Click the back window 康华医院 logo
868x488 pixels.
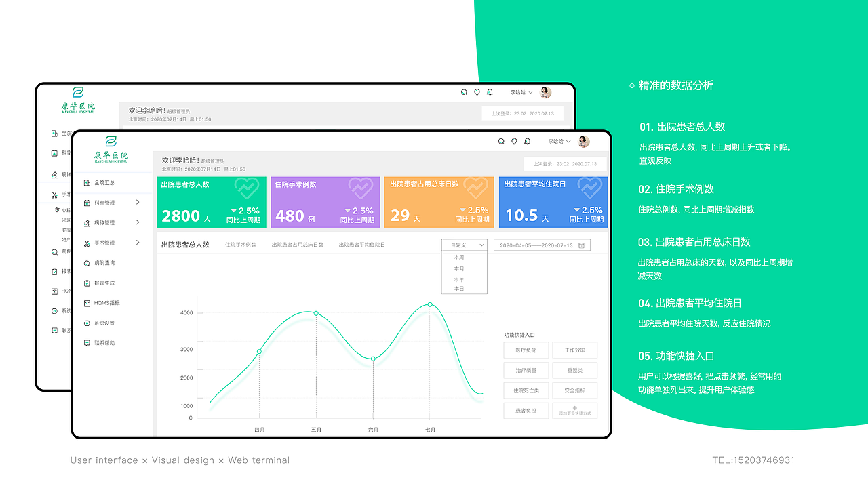pos(78,100)
